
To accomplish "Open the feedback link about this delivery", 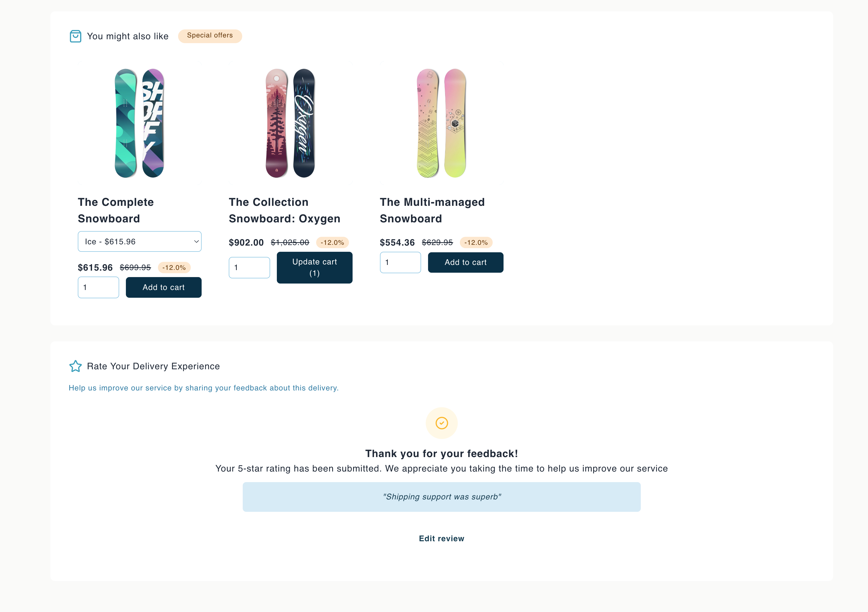I will click(204, 388).
